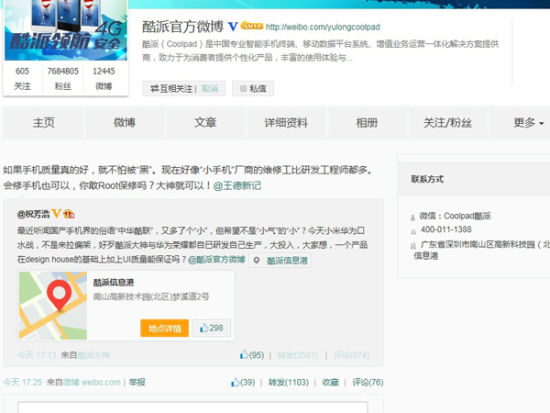Open the 酷派官方微博 profile name

pos(183,27)
